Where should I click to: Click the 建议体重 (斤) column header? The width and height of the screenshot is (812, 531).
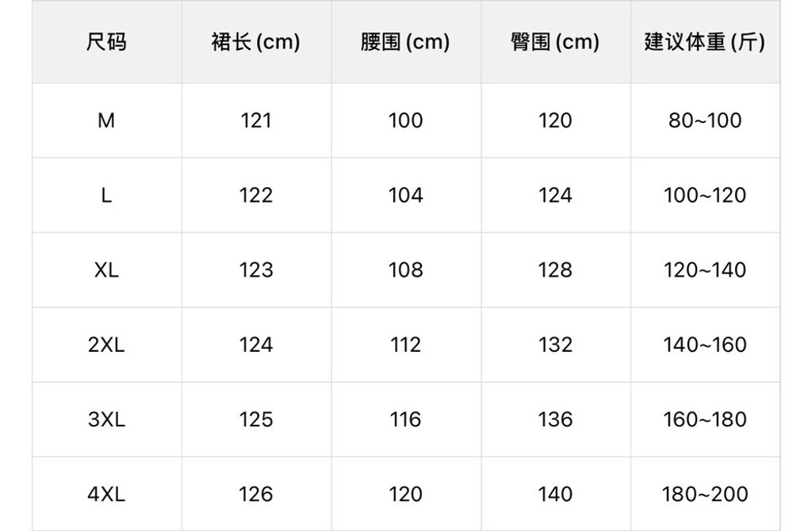(x=704, y=42)
